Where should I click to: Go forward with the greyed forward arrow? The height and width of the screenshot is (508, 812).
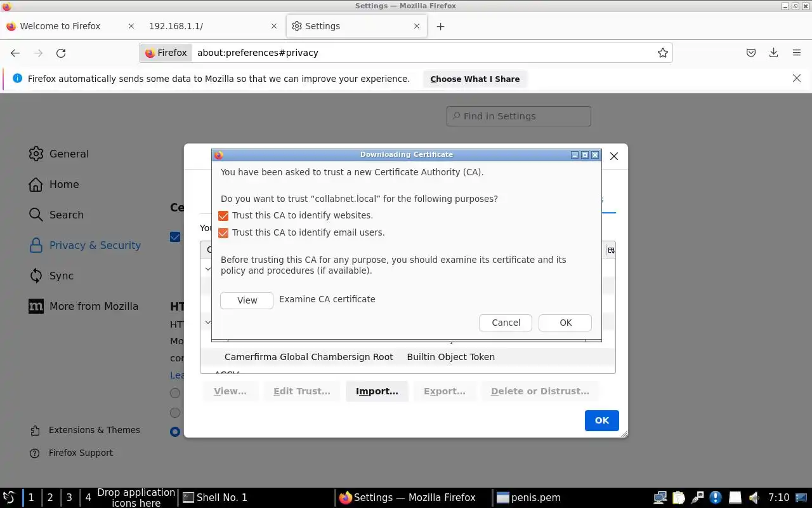[x=38, y=53]
